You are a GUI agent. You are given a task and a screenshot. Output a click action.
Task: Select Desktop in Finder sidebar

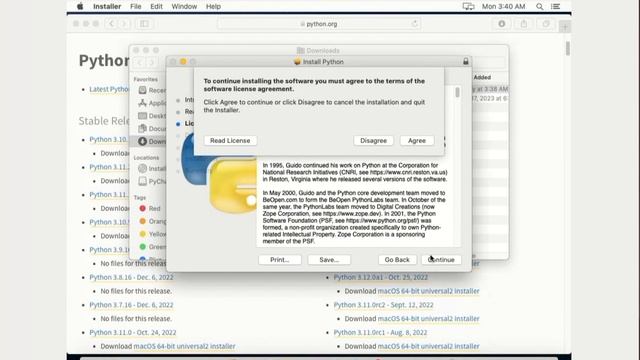tap(152, 116)
